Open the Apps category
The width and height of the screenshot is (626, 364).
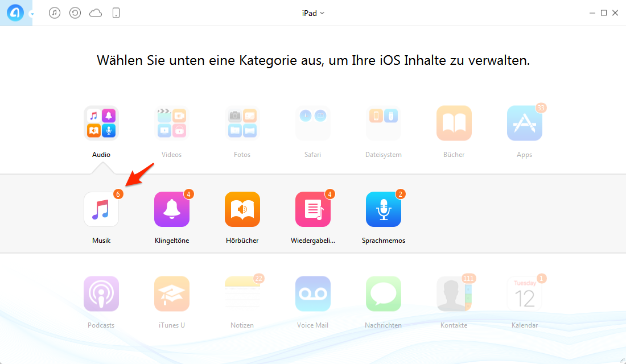[x=525, y=123]
